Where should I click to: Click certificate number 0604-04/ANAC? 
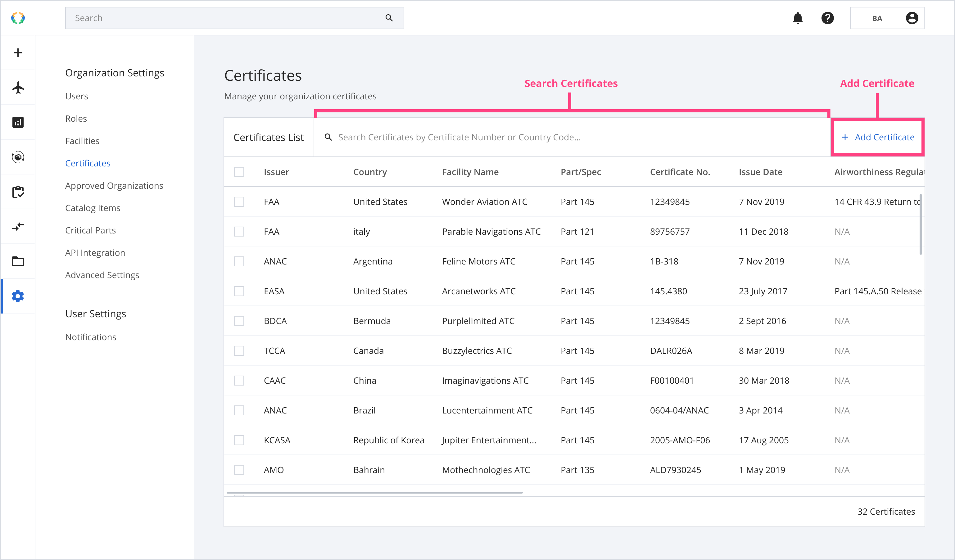[x=680, y=410]
